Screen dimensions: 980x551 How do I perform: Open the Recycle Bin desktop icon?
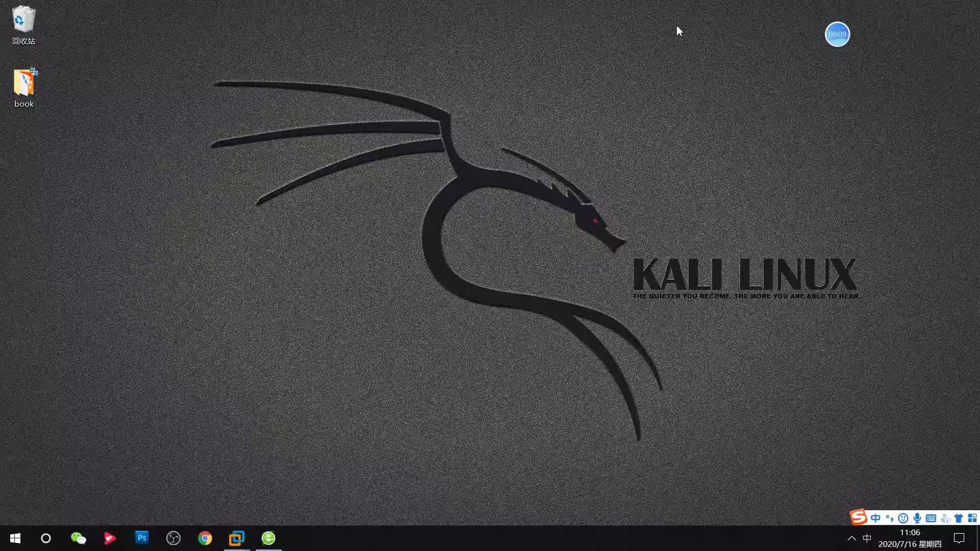click(x=23, y=25)
